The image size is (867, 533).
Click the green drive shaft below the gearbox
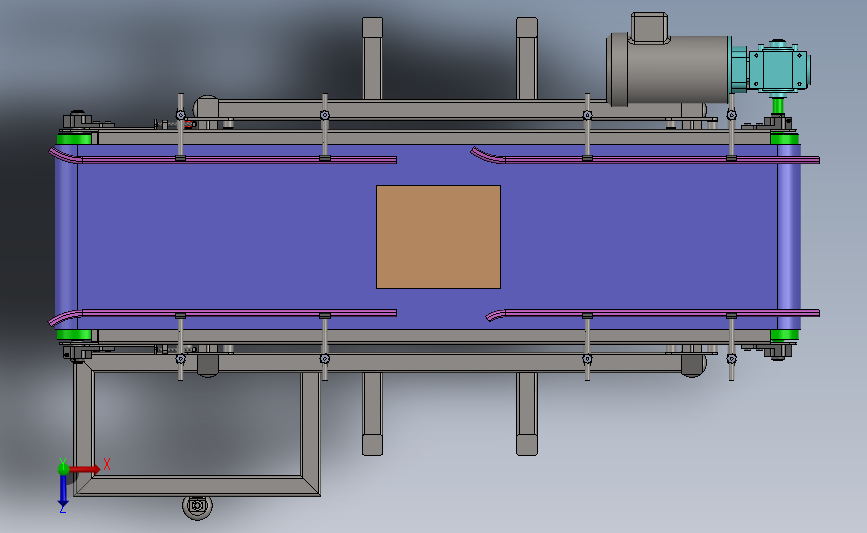(777, 105)
